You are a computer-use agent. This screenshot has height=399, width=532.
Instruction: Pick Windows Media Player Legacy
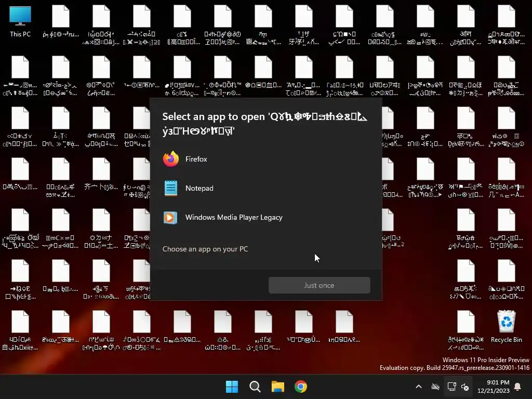point(265,217)
